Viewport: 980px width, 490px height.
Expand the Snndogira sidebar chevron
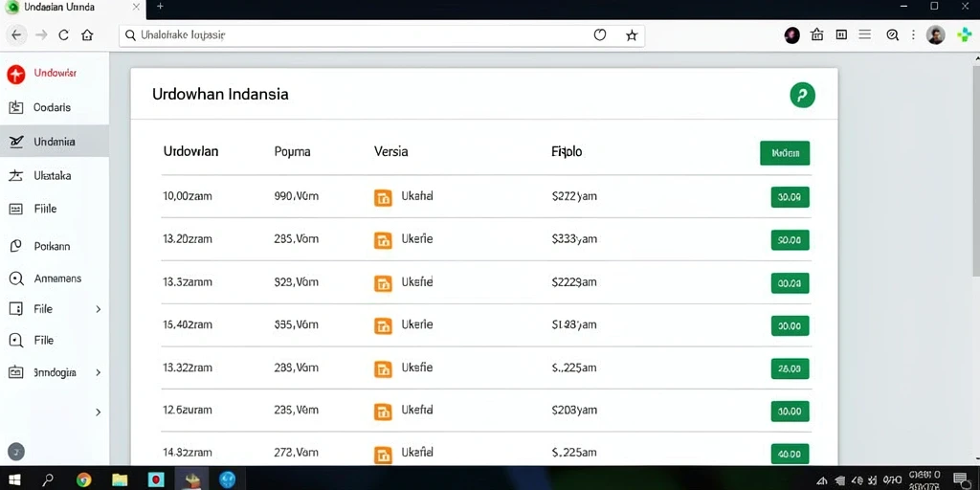99,372
